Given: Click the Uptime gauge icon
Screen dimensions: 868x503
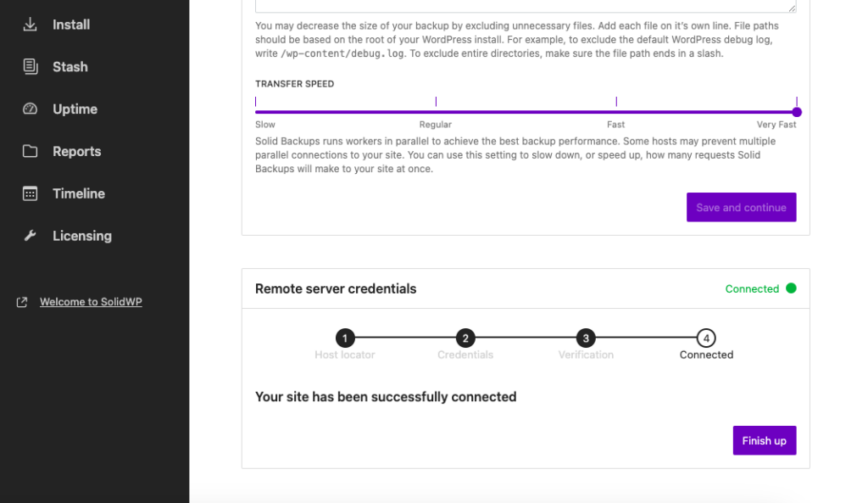Looking at the screenshot, I should 31,109.
